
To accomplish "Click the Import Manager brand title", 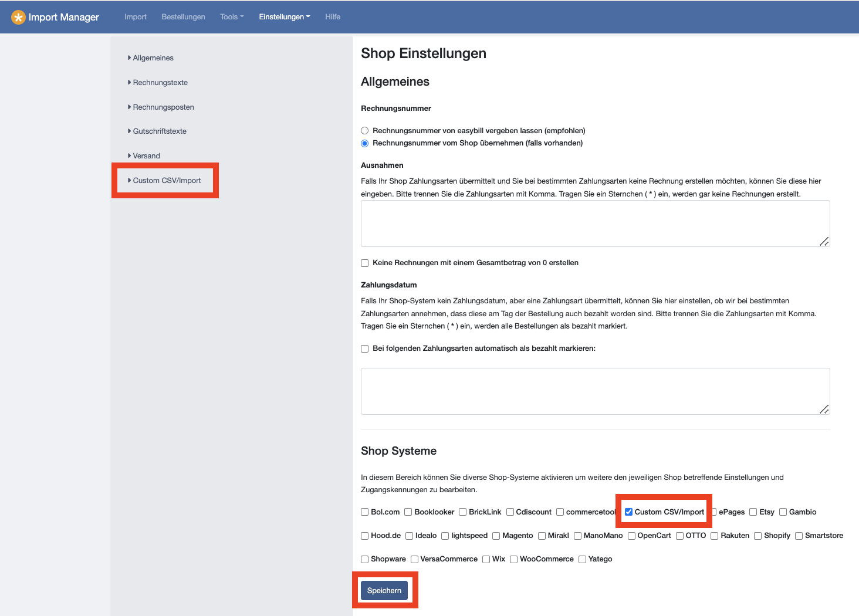I will pyautogui.click(x=64, y=17).
